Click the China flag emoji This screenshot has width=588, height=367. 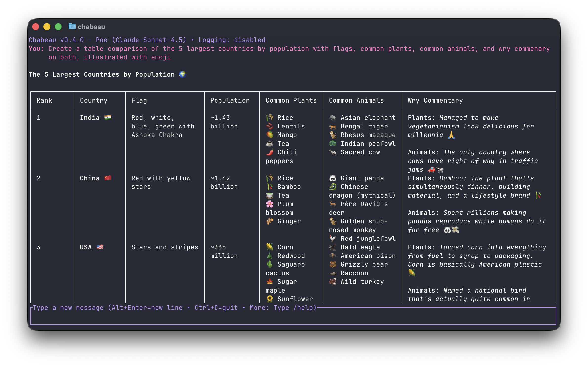108,178
